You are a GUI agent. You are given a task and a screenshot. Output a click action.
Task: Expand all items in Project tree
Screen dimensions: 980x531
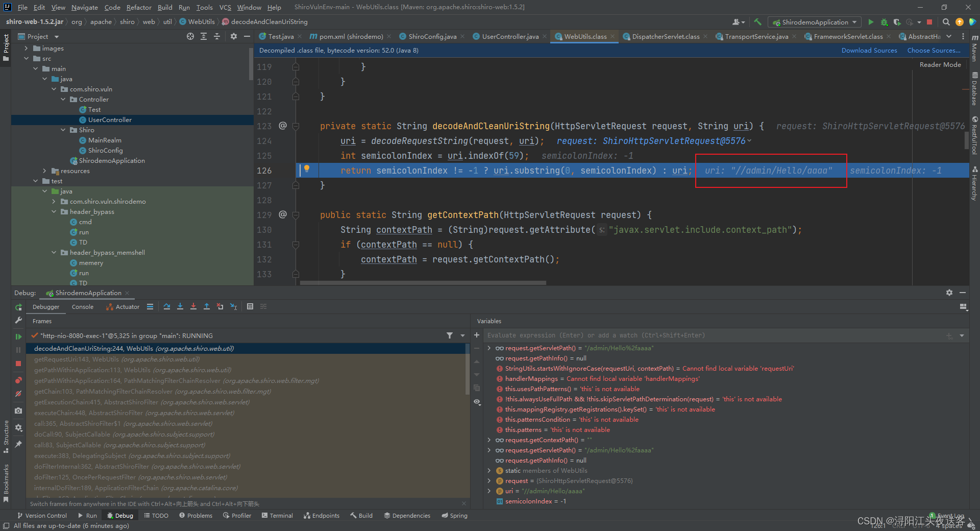click(204, 36)
